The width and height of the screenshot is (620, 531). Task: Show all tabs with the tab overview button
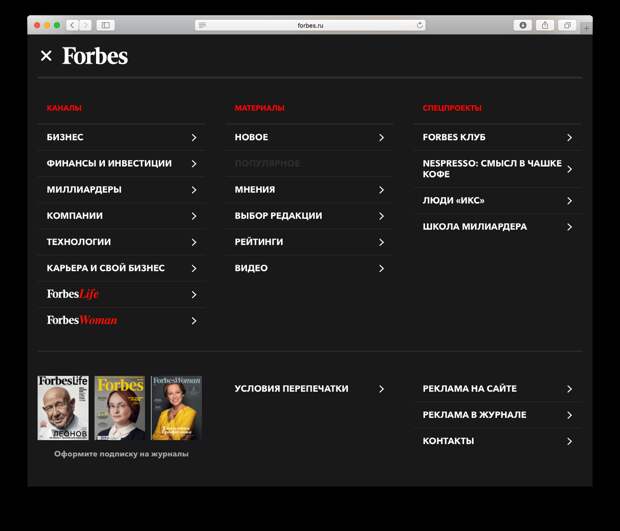567,25
